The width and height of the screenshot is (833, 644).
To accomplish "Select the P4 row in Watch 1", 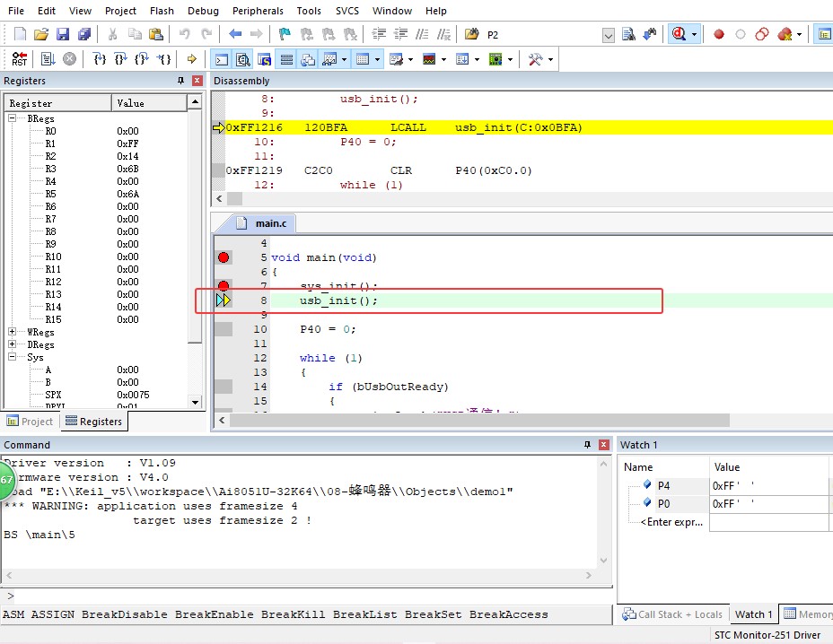I will (x=725, y=486).
